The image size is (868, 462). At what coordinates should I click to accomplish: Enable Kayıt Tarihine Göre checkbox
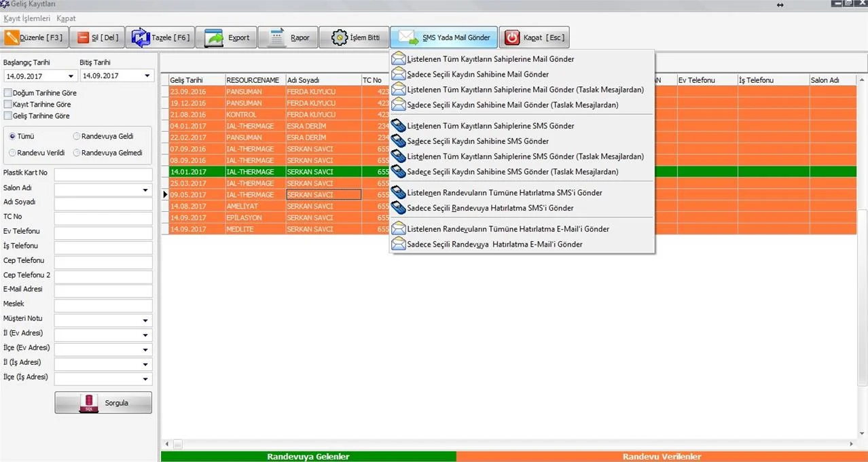[8, 104]
